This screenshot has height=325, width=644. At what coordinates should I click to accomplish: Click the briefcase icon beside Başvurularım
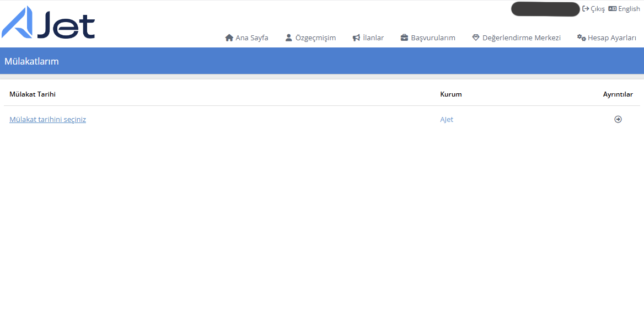click(x=404, y=38)
